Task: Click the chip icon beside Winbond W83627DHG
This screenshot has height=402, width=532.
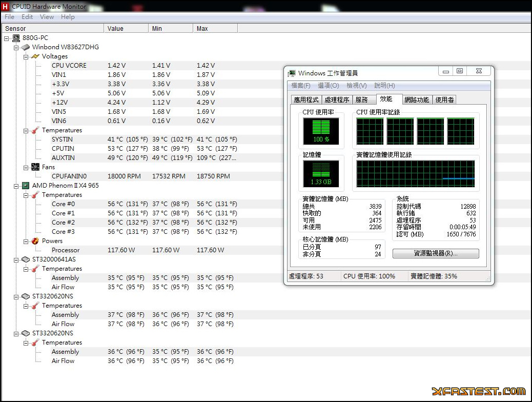Action: click(26, 47)
